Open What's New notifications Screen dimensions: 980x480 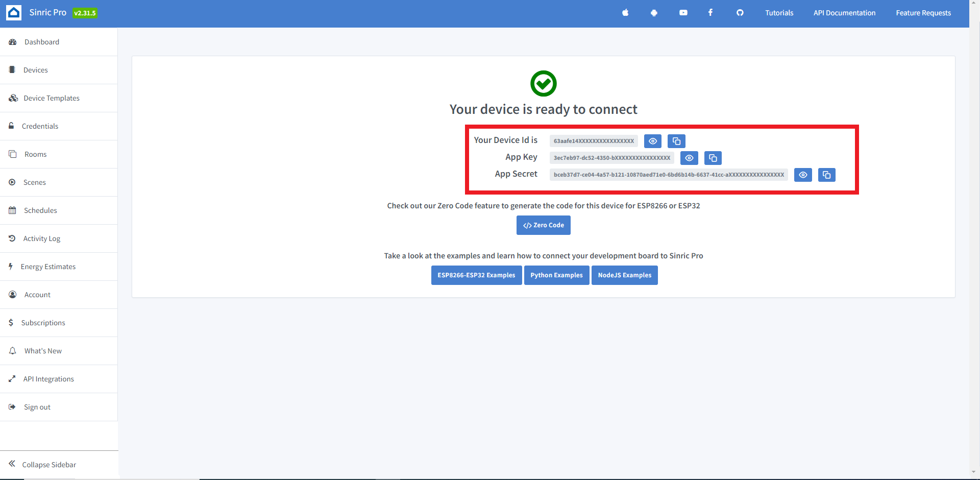(x=59, y=351)
